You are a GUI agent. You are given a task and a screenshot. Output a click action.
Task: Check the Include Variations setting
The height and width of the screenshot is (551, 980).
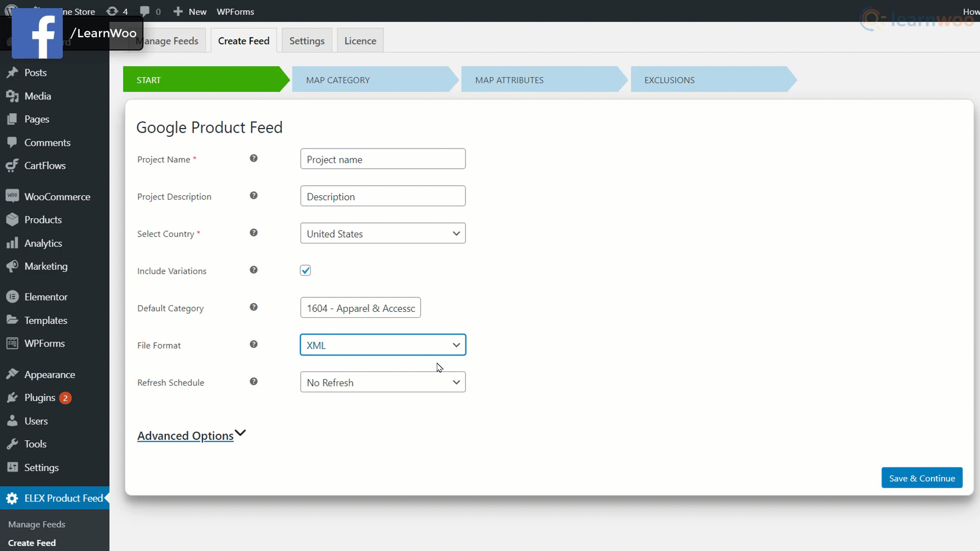(x=306, y=270)
